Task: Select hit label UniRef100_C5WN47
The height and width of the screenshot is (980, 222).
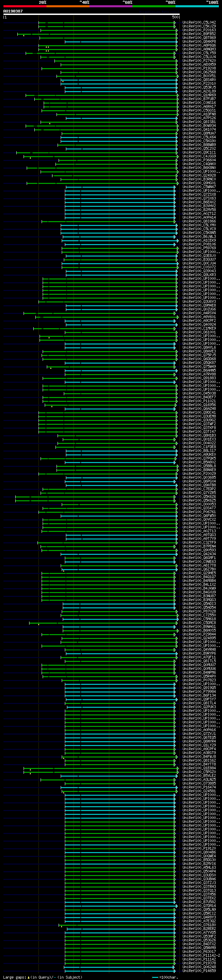Action: tap(199, 187)
